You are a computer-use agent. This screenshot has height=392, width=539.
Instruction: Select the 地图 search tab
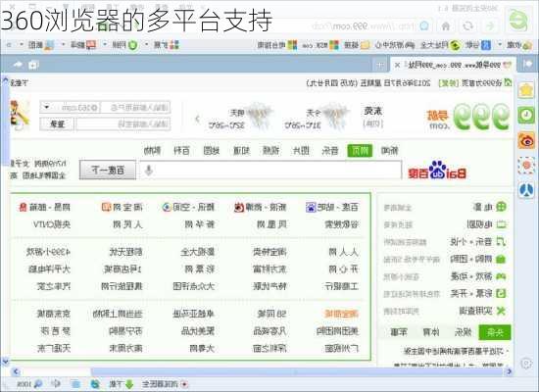tap(211, 150)
